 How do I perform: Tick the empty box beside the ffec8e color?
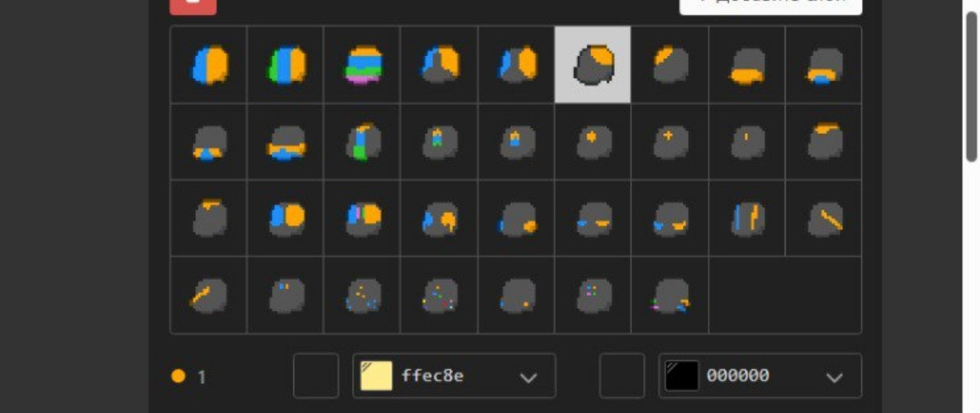316,376
